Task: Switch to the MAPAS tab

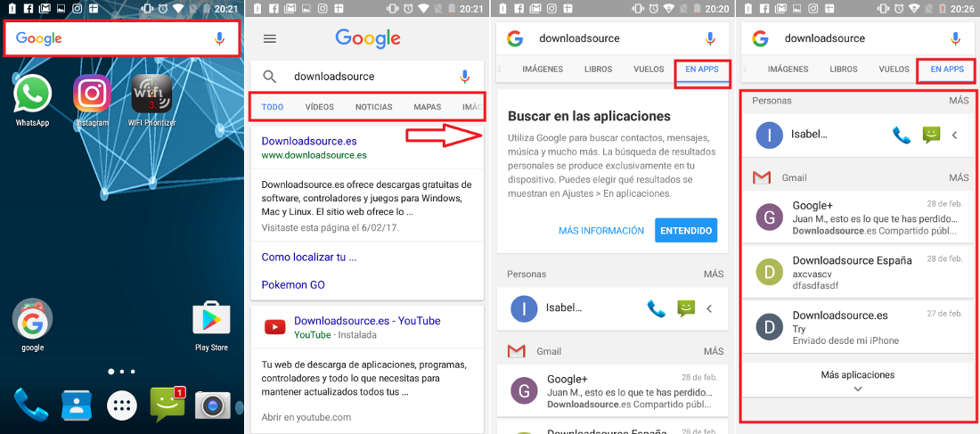Action: point(428,107)
